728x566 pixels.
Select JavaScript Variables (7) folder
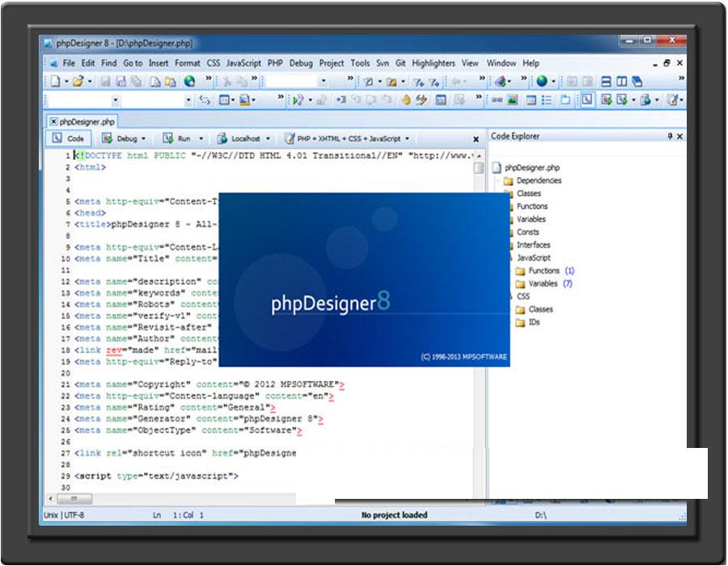[x=544, y=284]
